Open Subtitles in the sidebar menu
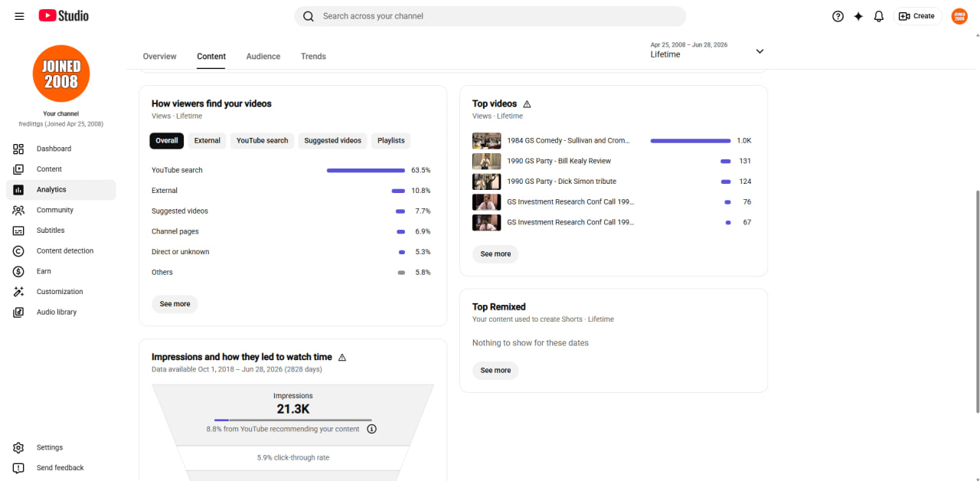 coord(61,231)
